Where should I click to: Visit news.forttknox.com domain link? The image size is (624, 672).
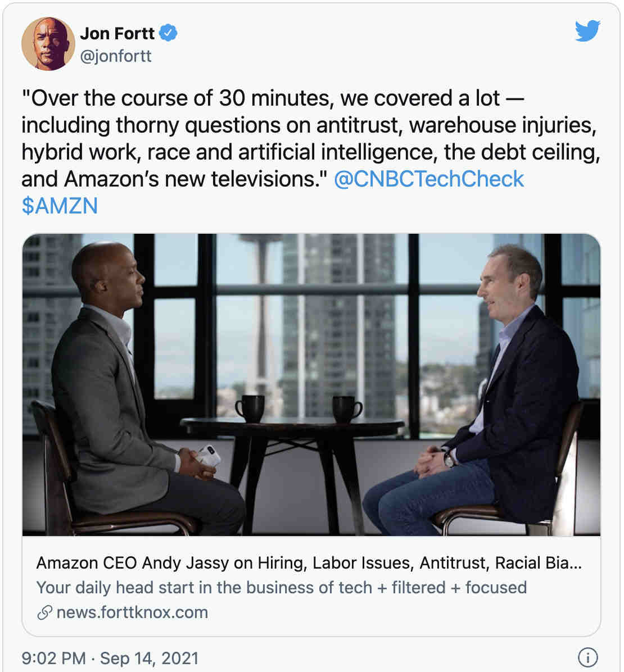tap(132, 612)
